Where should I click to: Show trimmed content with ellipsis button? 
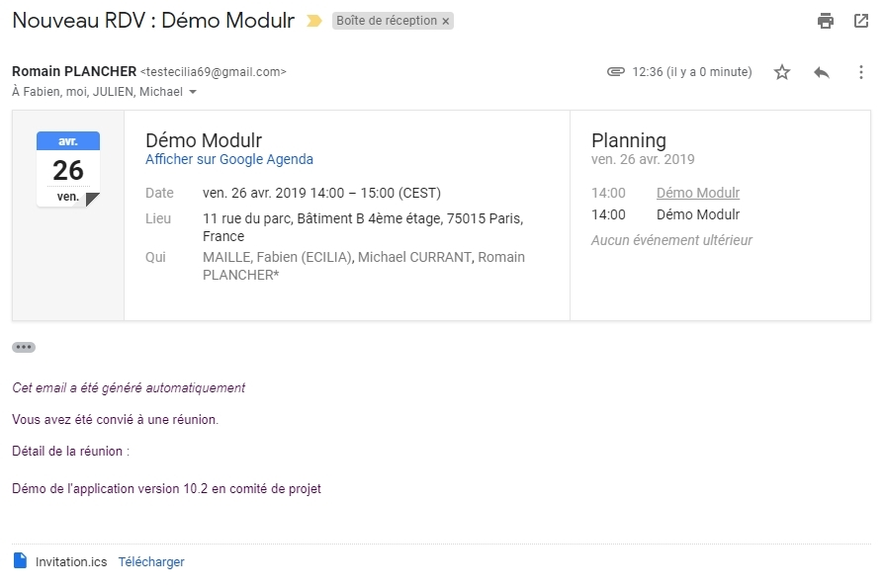point(24,347)
